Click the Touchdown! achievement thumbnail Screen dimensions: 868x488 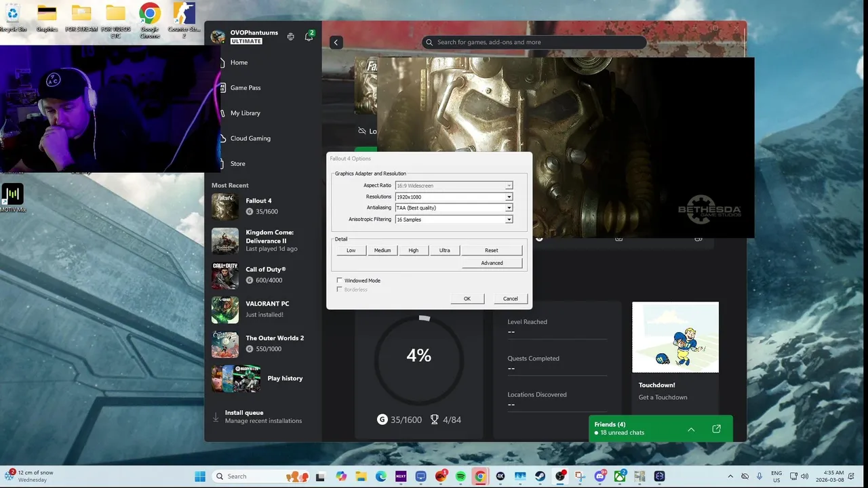coord(675,338)
